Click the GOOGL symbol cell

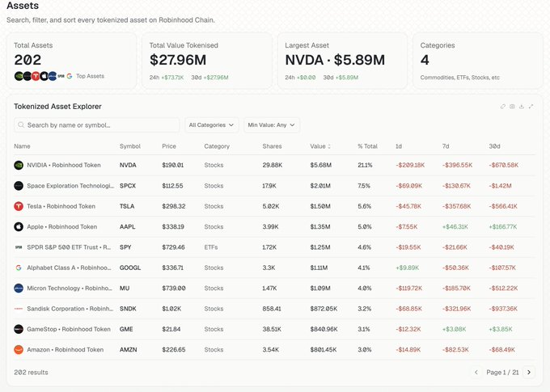130,268
